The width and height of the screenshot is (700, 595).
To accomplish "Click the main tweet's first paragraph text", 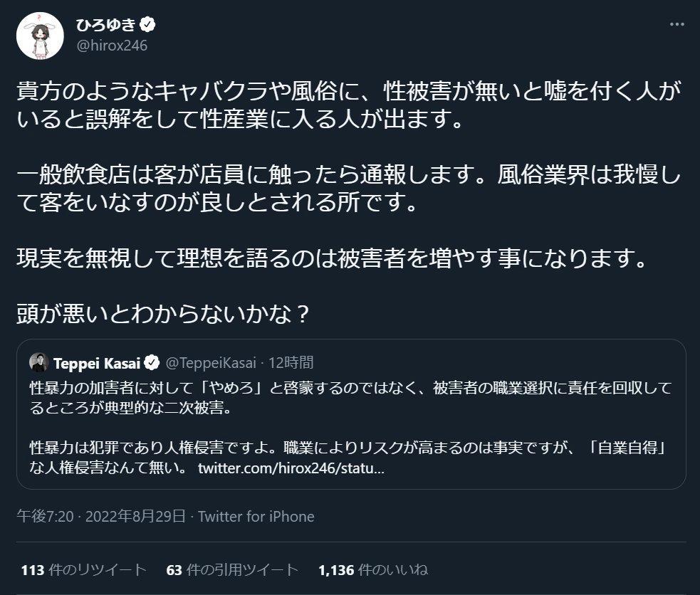I will 349,105.
